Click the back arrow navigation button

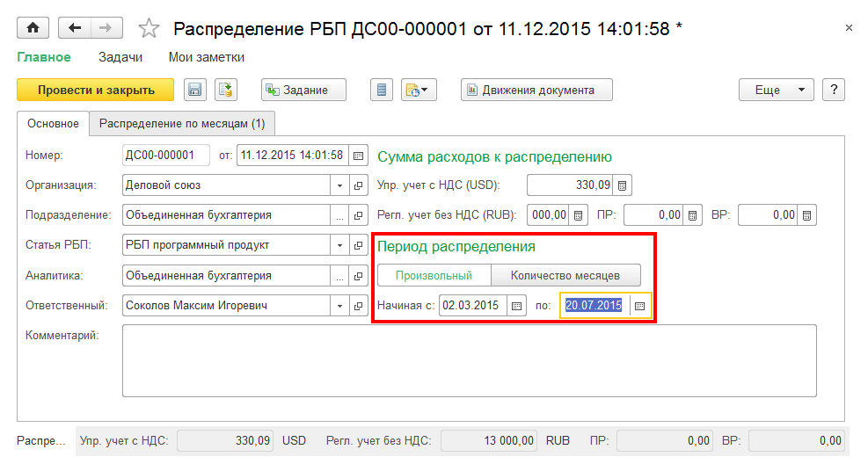click(x=75, y=28)
